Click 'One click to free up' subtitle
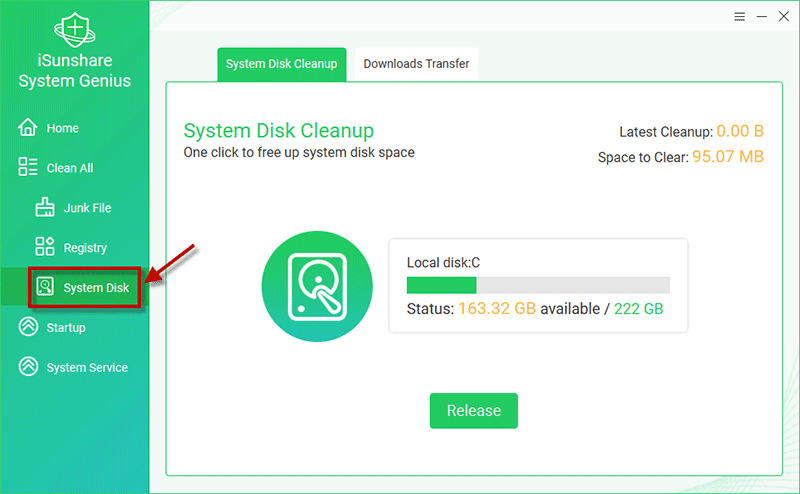800x494 pixels. pyautogui.click(x=299, y=153)
